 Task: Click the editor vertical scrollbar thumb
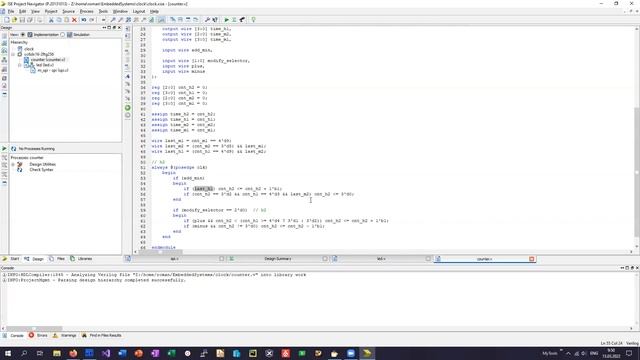(x=637, y=171)
